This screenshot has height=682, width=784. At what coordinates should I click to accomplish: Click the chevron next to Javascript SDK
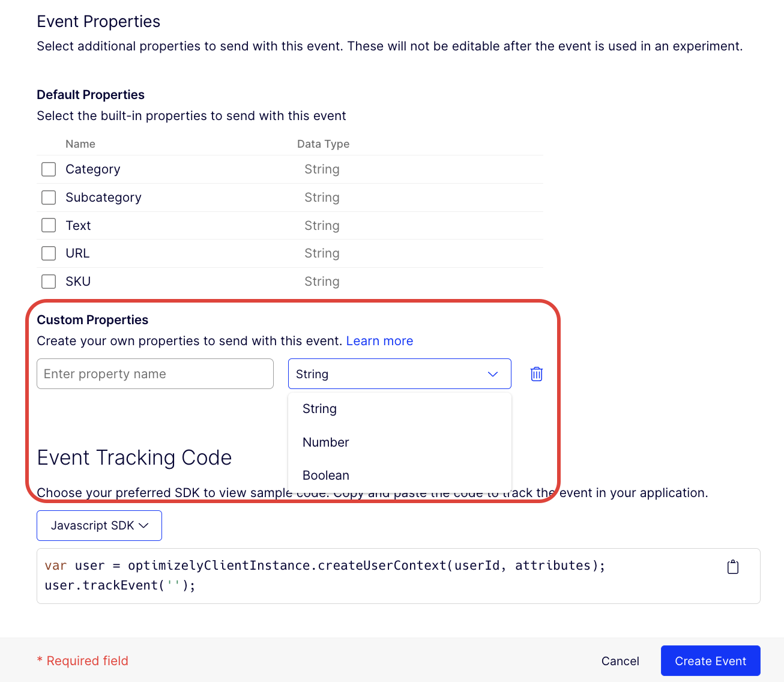coord(144,525)
